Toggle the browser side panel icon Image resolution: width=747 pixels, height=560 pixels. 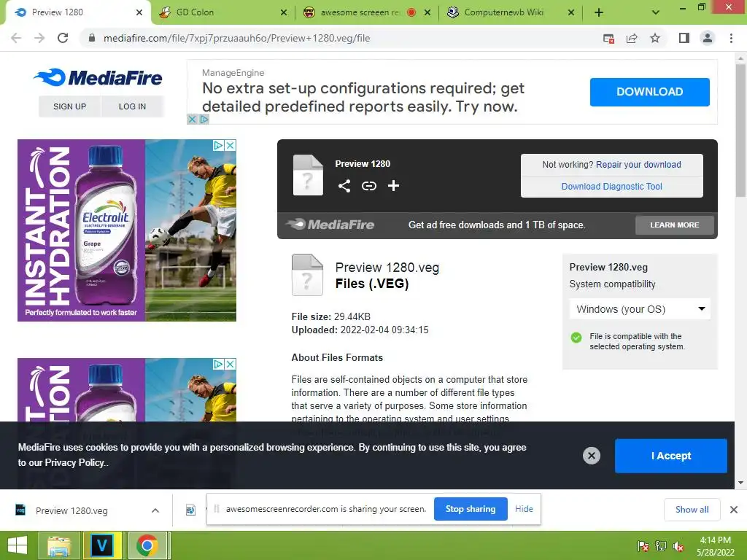pos(684,38)
